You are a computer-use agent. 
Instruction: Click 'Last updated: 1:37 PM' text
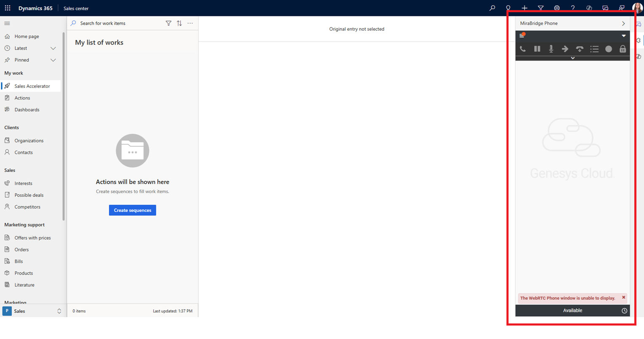point(172,311)
